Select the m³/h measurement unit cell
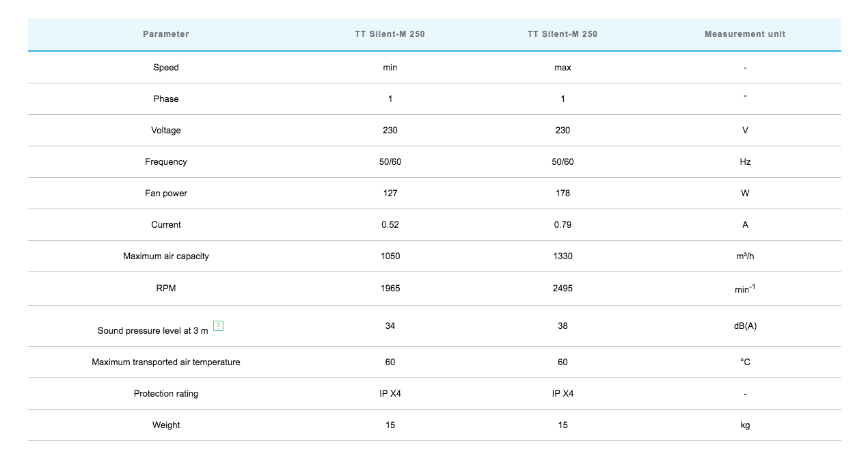This screenshot has width=868, height=452. (745, 256)
